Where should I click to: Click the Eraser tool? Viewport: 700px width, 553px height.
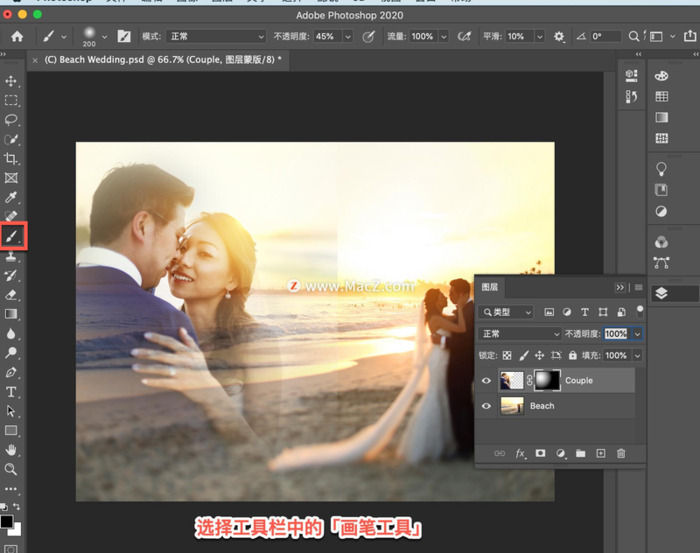pos(12,295)
